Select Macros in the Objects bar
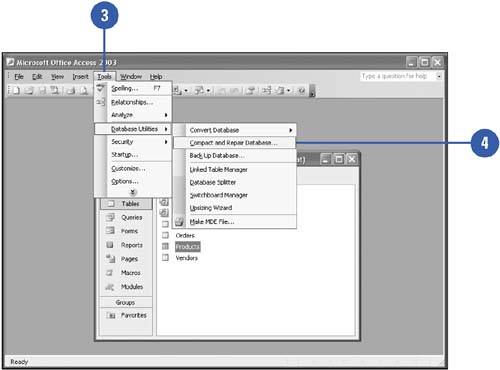500x370 pixels. pos(126,273)
